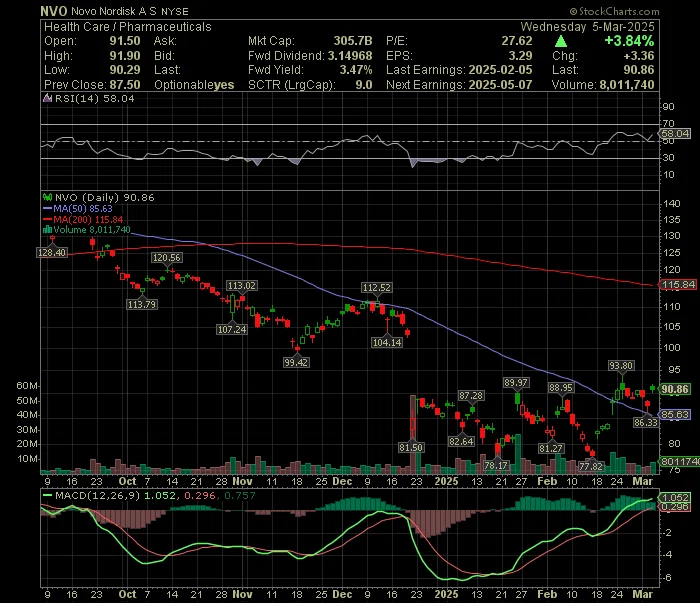Click the 86.33 price annotation label
Image resolution: width=700 pixels, height=603 pixels.
coord(646,423)
